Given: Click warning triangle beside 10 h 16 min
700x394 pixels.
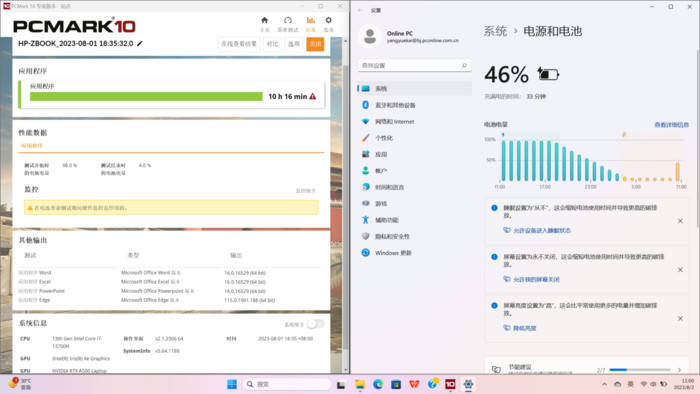Looking at the screenshot, I should 312,96.
